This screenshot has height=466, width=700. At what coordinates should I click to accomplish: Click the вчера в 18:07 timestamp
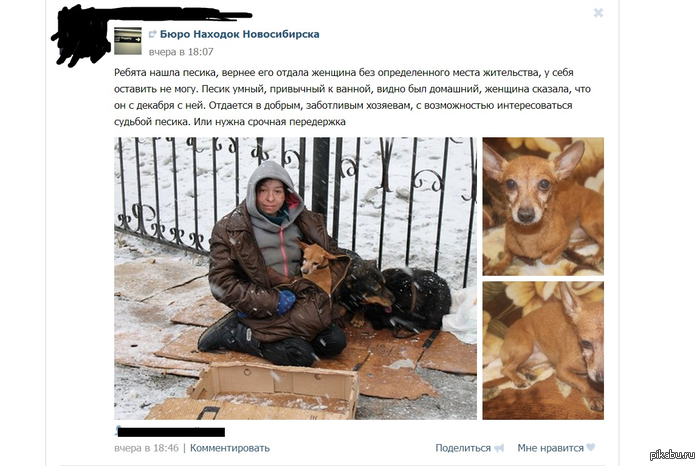click(x=181, y=52)
